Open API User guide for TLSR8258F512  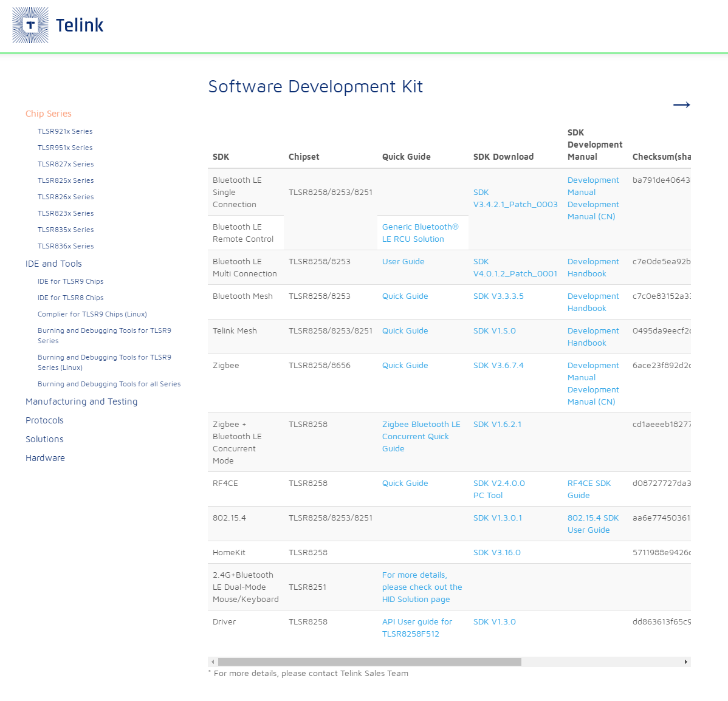pos(417,627)
